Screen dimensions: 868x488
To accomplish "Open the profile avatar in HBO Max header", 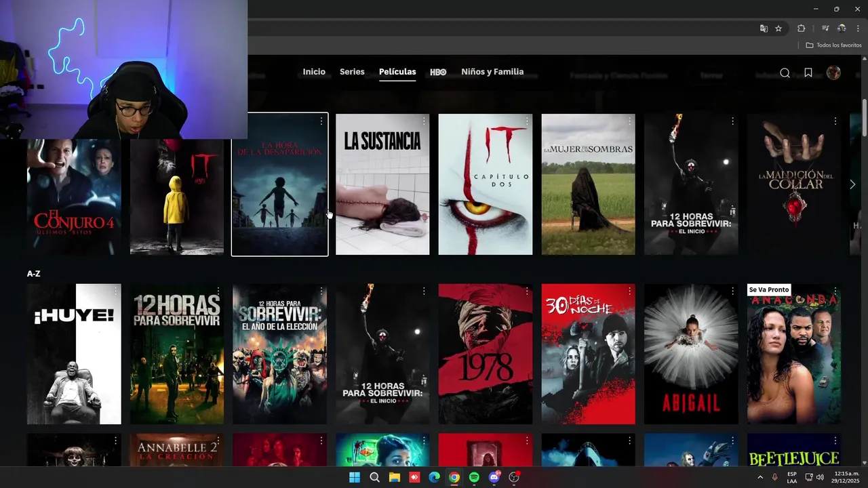I will click(833, 73).
